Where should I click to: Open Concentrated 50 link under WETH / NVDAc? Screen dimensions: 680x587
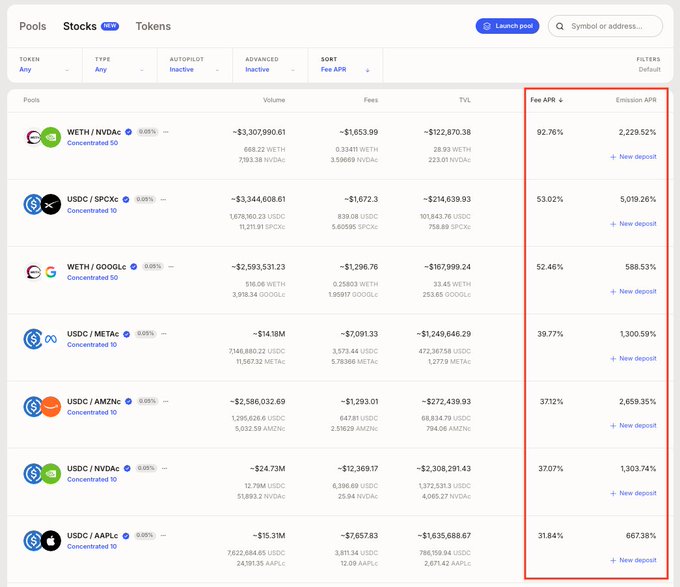pos(92,143)
